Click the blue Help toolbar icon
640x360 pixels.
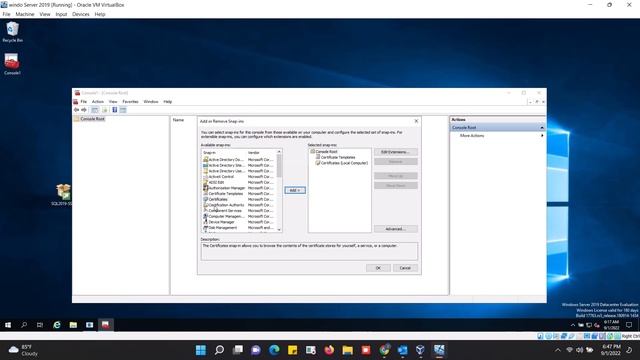tap(115, 110)
